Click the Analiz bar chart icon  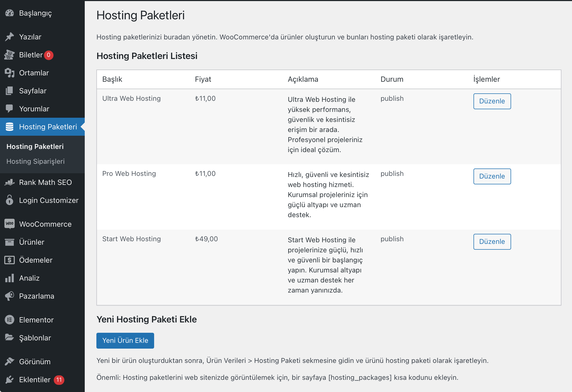click(x=10, y=278)
